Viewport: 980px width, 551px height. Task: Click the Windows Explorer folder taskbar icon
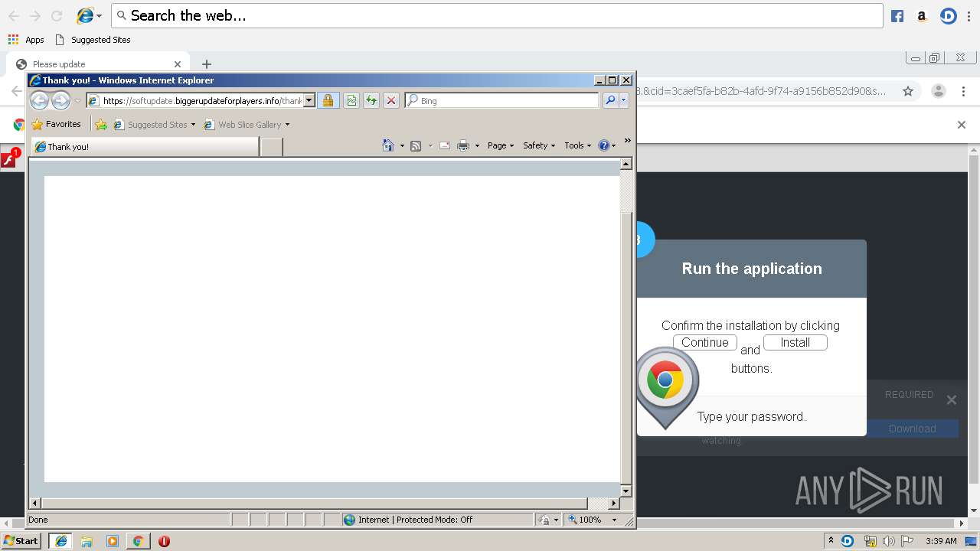click(87, 541)
